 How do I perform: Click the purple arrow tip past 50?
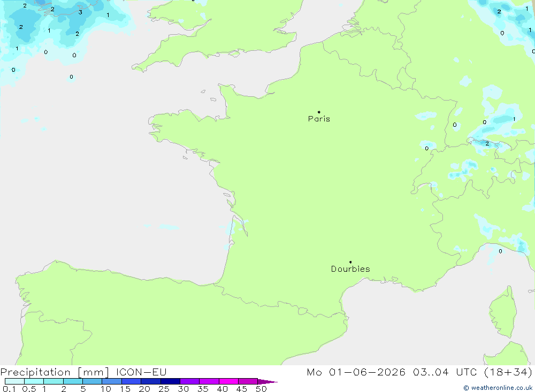coord(267,382)
